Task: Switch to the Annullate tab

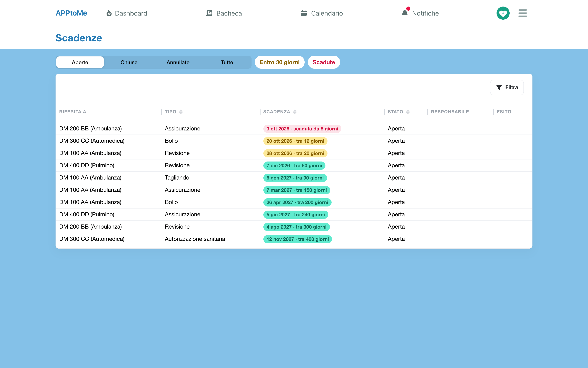Action: pyautogui.click(x=178, y=62)
